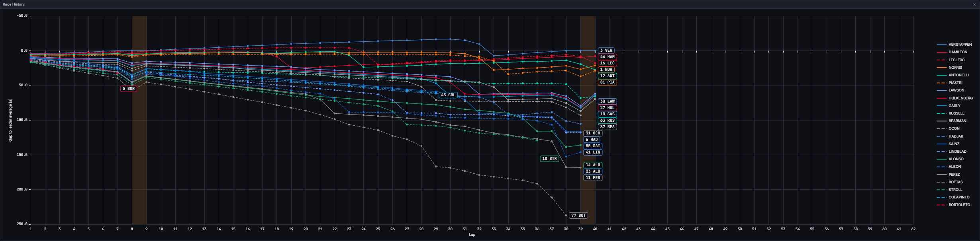Click '-50.0' on the gap axis
The image size is (980, 241).
coord(22,16)
